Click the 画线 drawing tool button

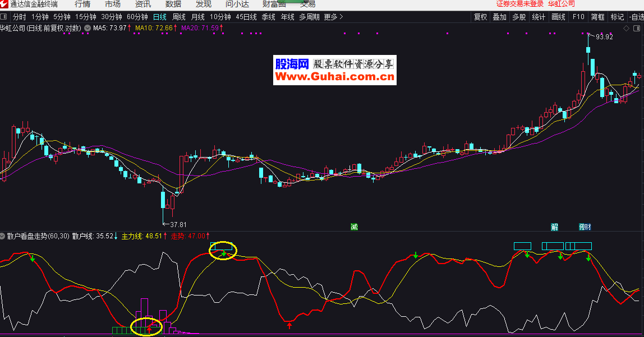coord(558,17)
